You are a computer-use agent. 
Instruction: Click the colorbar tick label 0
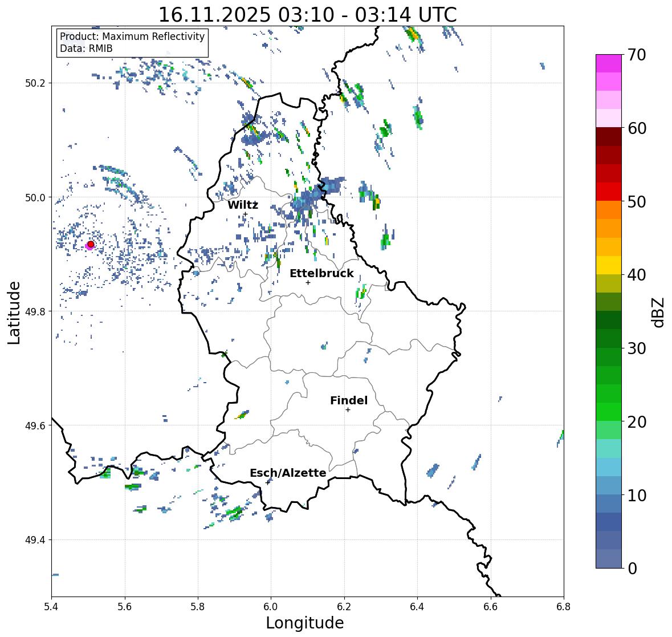(633, 569)
